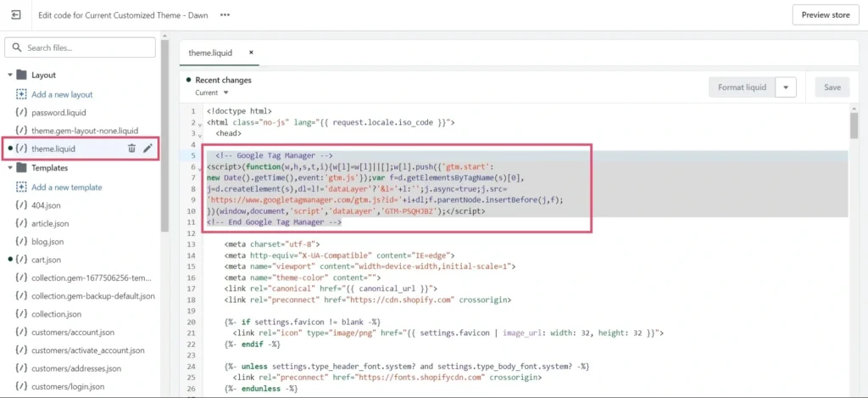Click the link rel canonical code line

pyautogui.click(x=331, y=289)
